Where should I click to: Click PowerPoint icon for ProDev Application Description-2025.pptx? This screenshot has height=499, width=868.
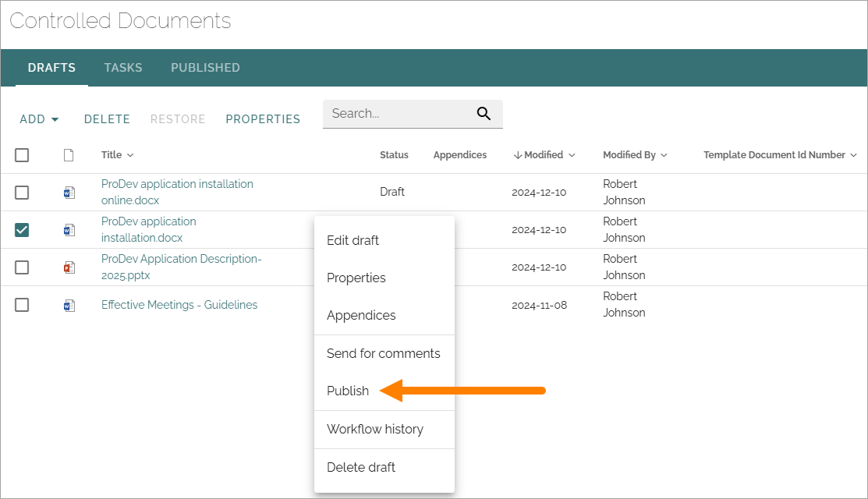tap(69, 267)
